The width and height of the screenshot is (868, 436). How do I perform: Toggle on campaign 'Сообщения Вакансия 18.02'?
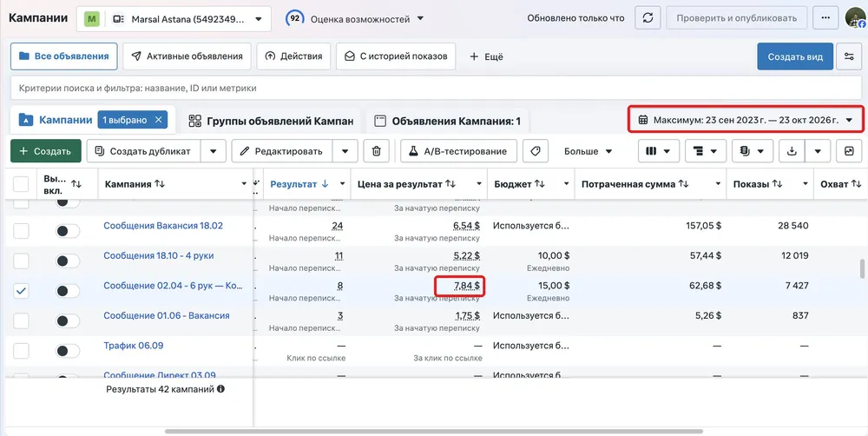click(x=68, y=231)
